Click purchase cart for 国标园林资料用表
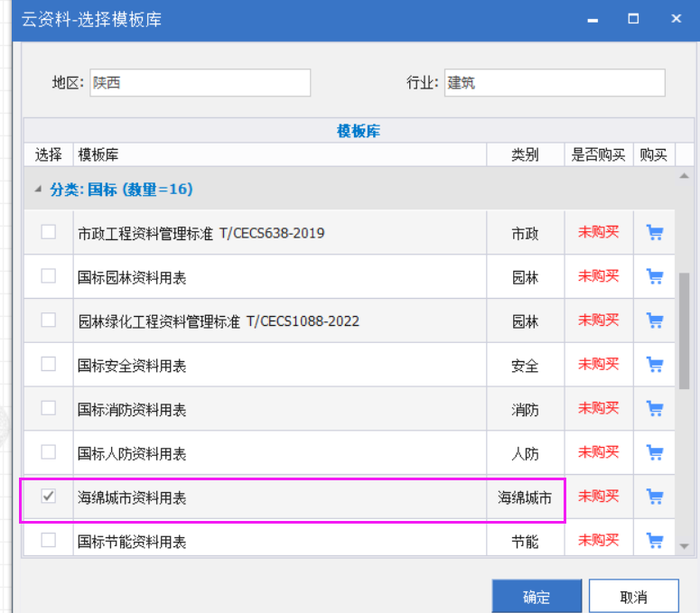 (655, 277)
